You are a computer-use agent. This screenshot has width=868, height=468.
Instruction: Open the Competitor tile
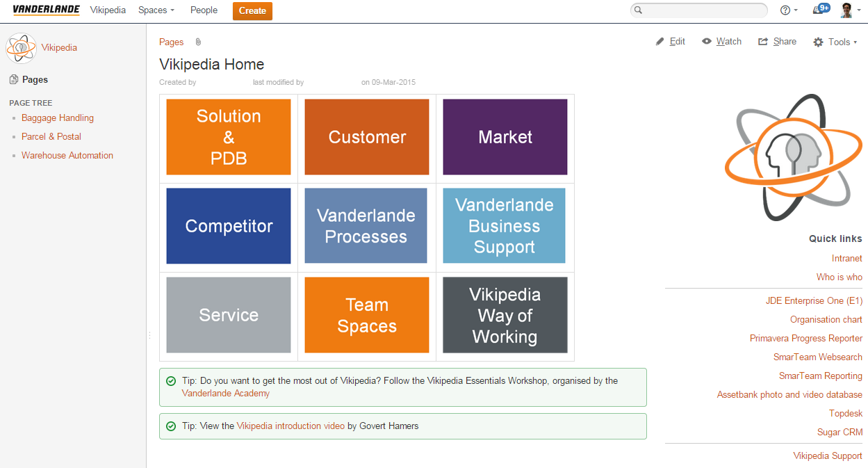229,226
